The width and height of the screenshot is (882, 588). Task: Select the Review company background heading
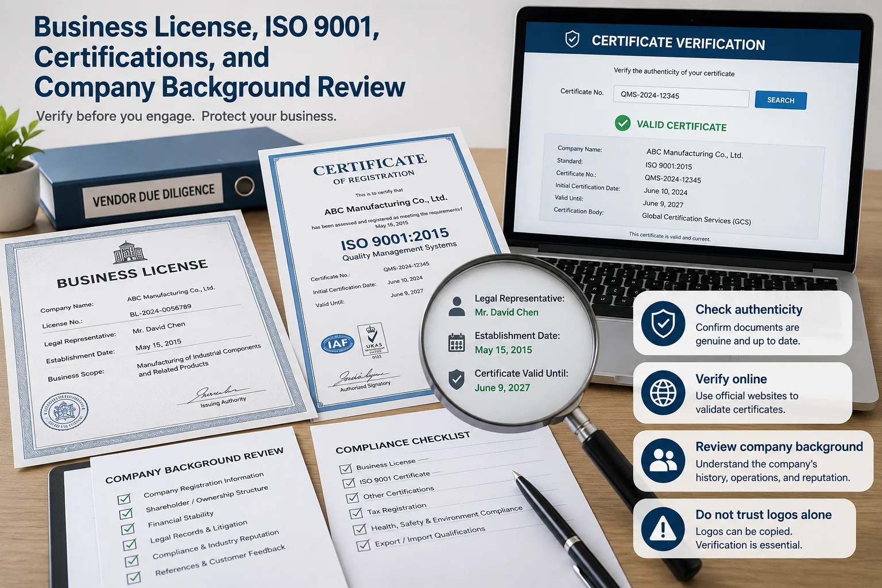tap(779, 447)
